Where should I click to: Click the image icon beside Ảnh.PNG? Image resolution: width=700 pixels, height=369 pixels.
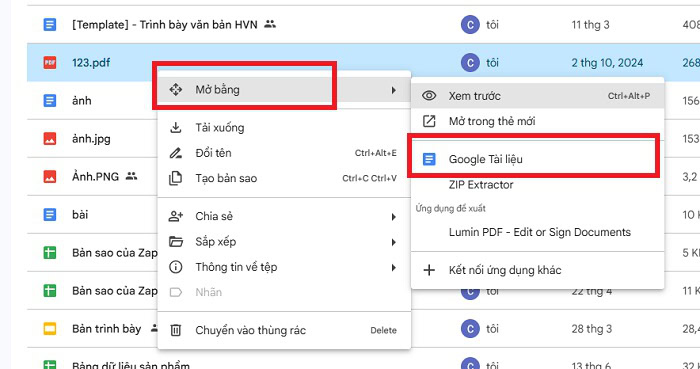(x=50, y=177)
